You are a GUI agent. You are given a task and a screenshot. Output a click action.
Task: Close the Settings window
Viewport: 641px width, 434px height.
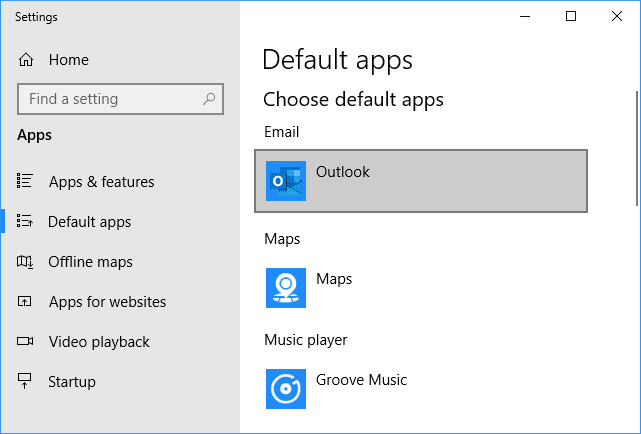(617, 16)
